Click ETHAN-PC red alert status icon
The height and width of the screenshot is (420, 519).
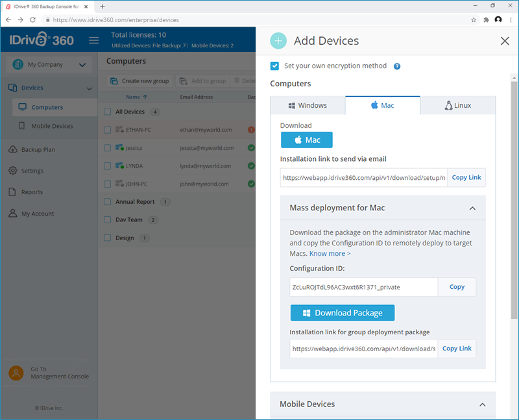pyautogui.click(x=251, y=130)
